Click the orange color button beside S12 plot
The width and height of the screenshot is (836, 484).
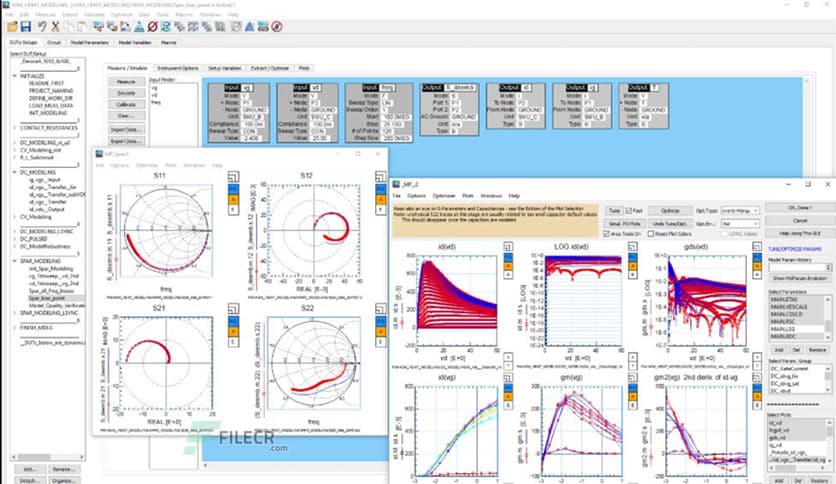pos(380,199)
